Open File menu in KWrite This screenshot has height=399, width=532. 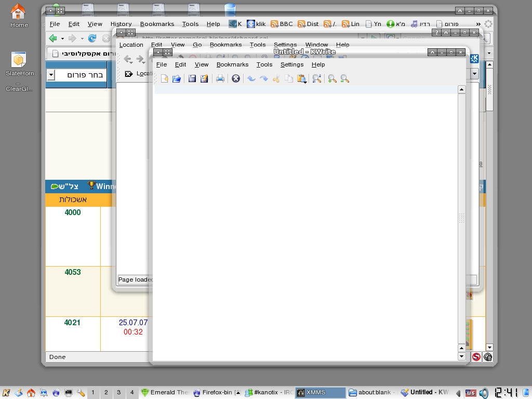pyautogui.click(x=162, y=64)
